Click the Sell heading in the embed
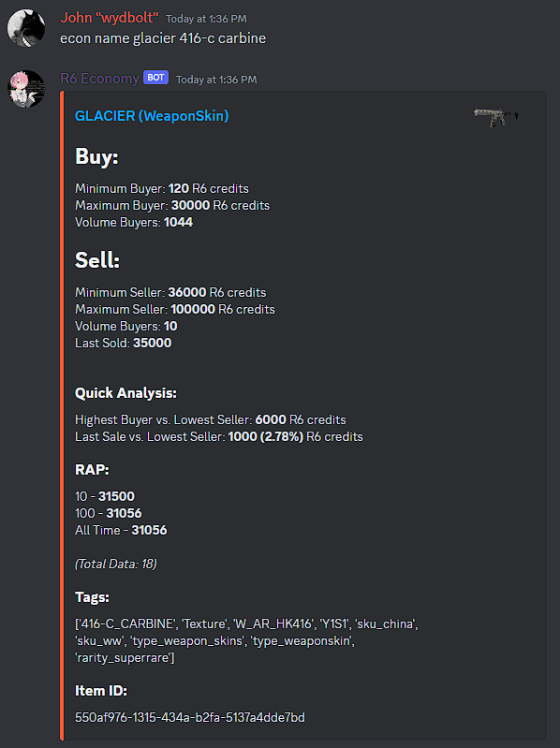The height and width of the screenshot is (748, 560). tap(97, 260)
